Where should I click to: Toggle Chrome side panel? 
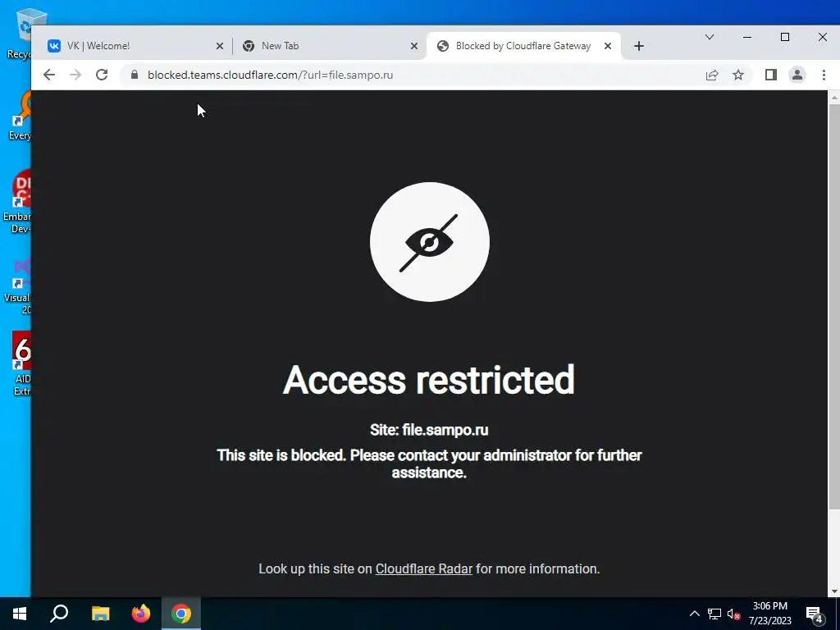coord(771,75)
